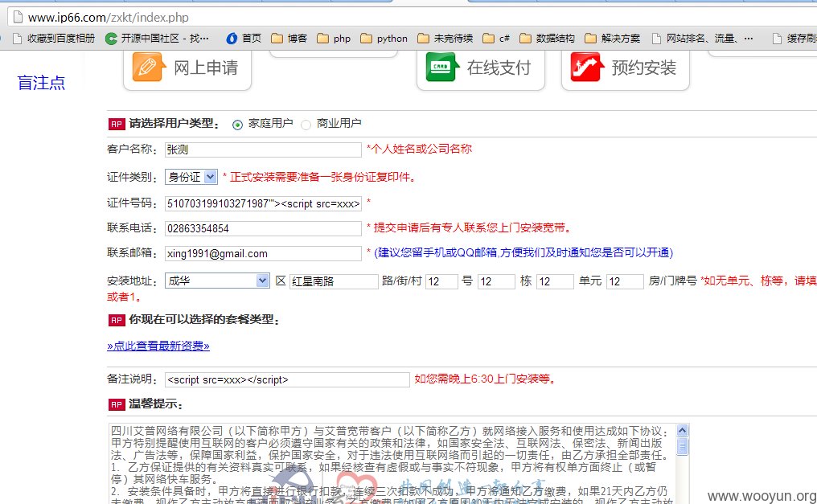
Task: Click the red 个人姓名或公司名称 hint
Action: [x=420, y=149]
